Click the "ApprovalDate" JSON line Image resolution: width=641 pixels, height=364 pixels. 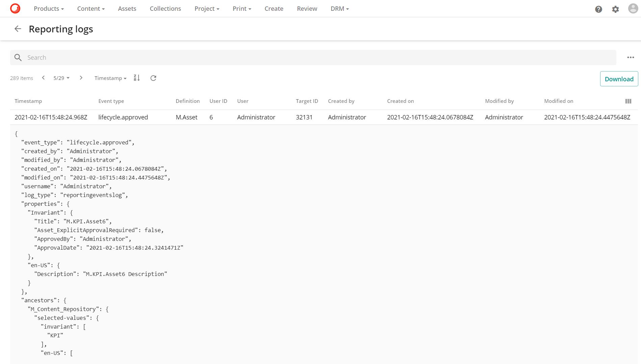pos(109,248)
